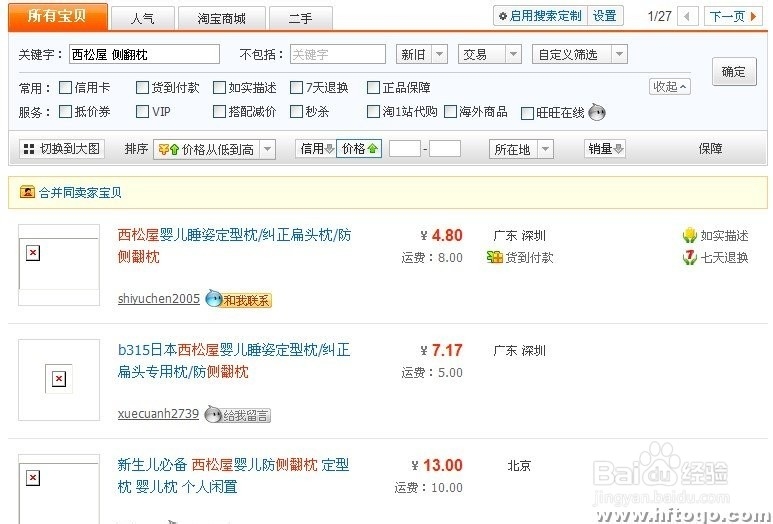This screenshot has width=773, height=524.
Task: Click the 不包括 exclude keyword field
Action: click(338, 54)
